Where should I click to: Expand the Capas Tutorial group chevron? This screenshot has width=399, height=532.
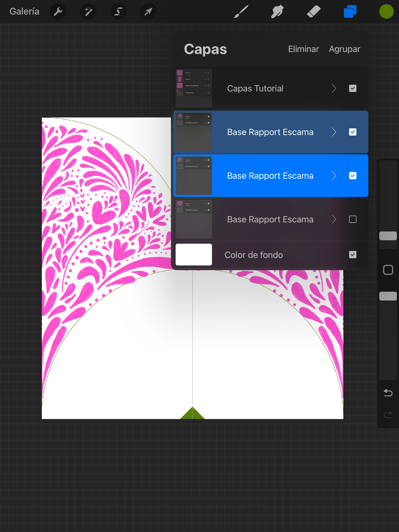coord(334,88)
